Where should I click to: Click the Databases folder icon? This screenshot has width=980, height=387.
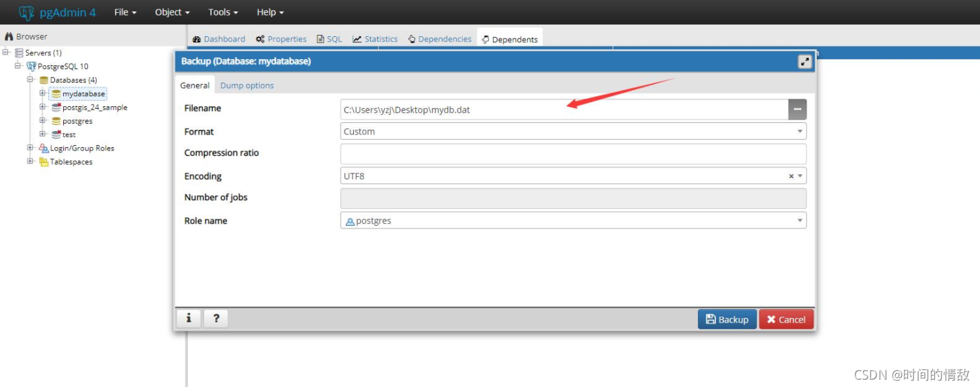(x=44, y=80)
